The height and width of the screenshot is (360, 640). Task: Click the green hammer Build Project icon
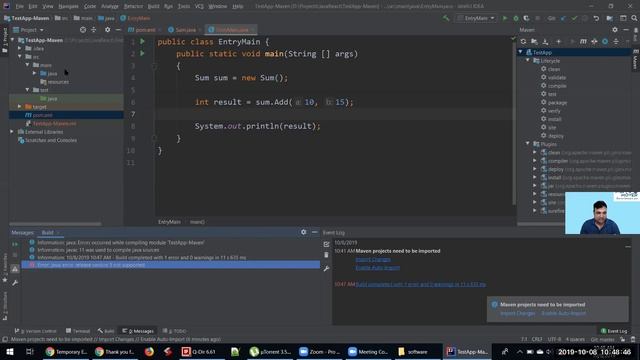click(x=446, y=18)
